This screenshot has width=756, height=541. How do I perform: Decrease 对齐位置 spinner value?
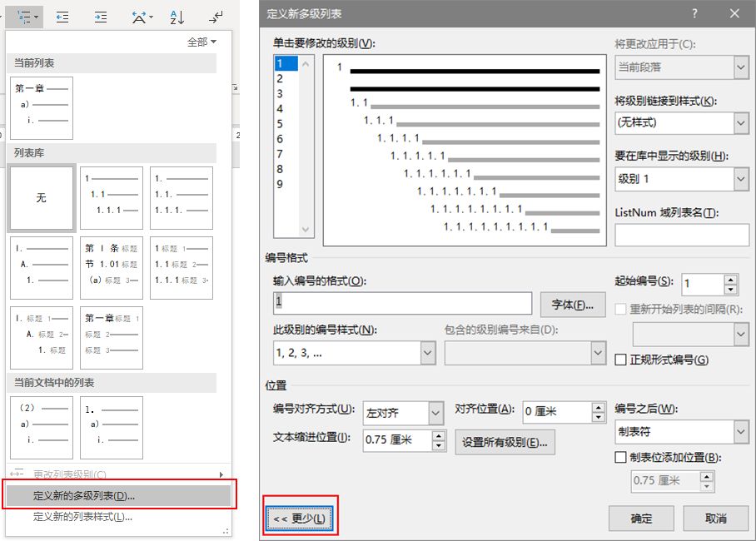[599, 417]
